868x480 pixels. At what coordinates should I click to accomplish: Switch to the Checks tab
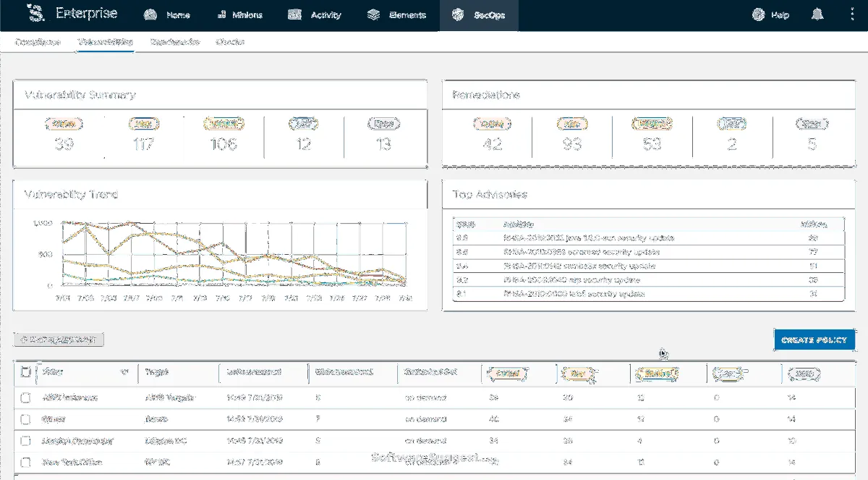(230, 42)
